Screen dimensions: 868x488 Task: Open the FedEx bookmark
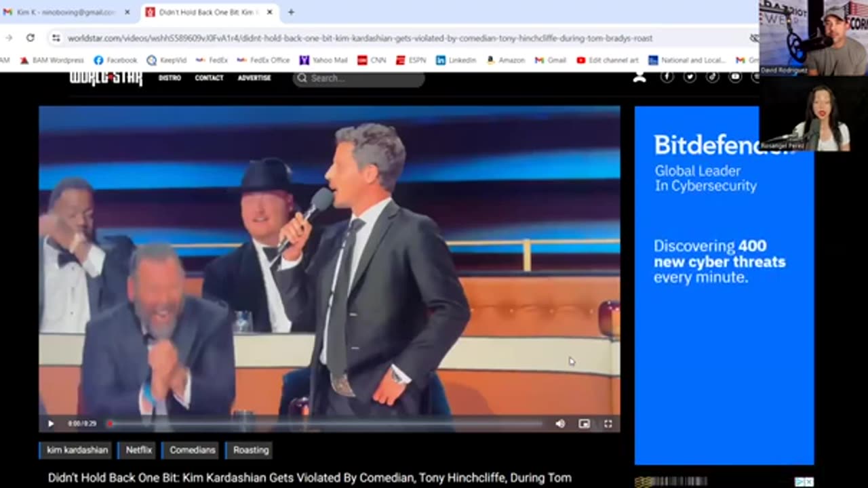212,60
